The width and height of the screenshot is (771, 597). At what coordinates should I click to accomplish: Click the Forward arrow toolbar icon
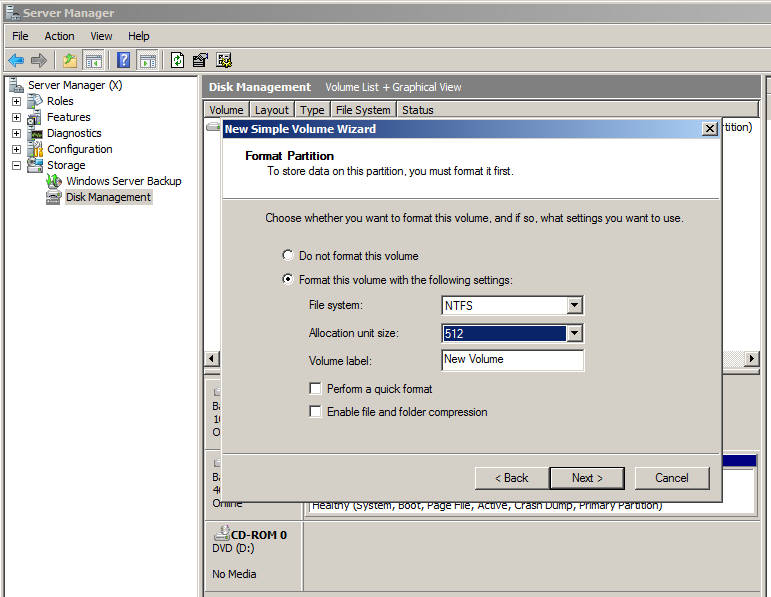(38, 60)
